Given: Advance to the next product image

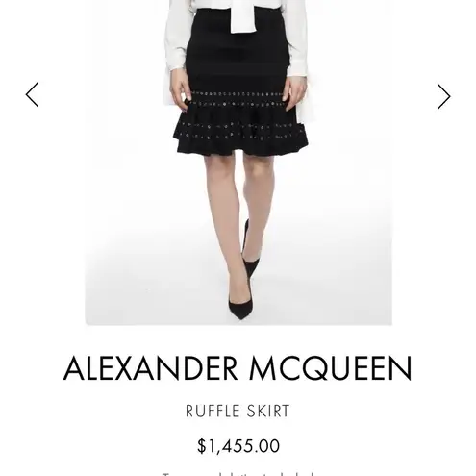Looking at the screenshot, I should tap(444, 96).
